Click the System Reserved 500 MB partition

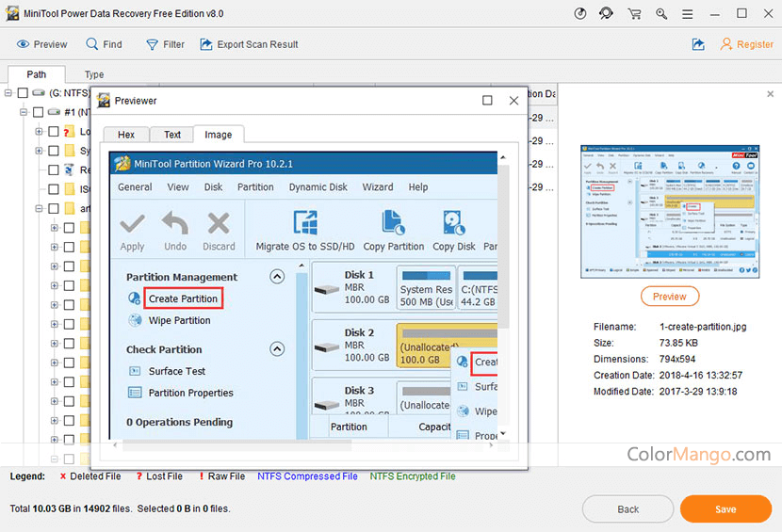tap(427, 287)
